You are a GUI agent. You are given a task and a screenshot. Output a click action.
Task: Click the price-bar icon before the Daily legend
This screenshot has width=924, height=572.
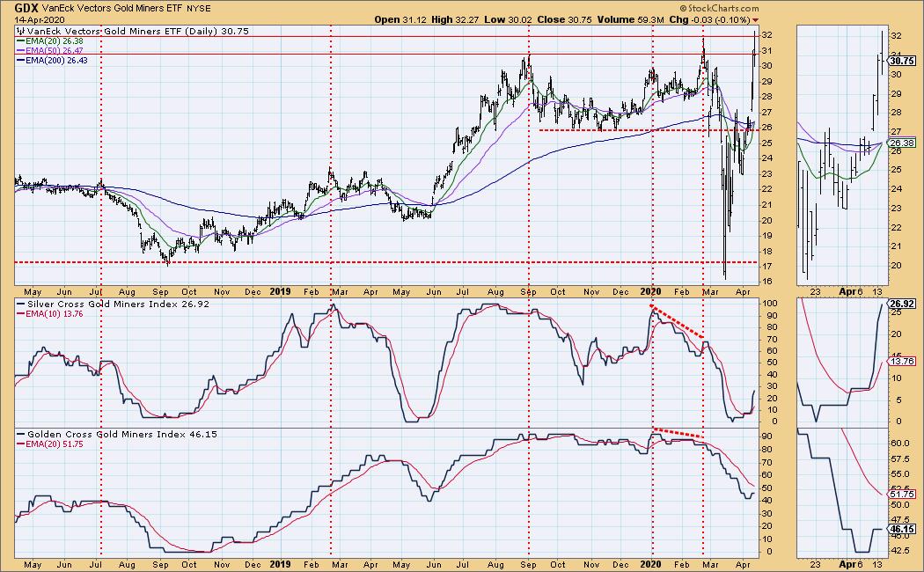point(20,31)
